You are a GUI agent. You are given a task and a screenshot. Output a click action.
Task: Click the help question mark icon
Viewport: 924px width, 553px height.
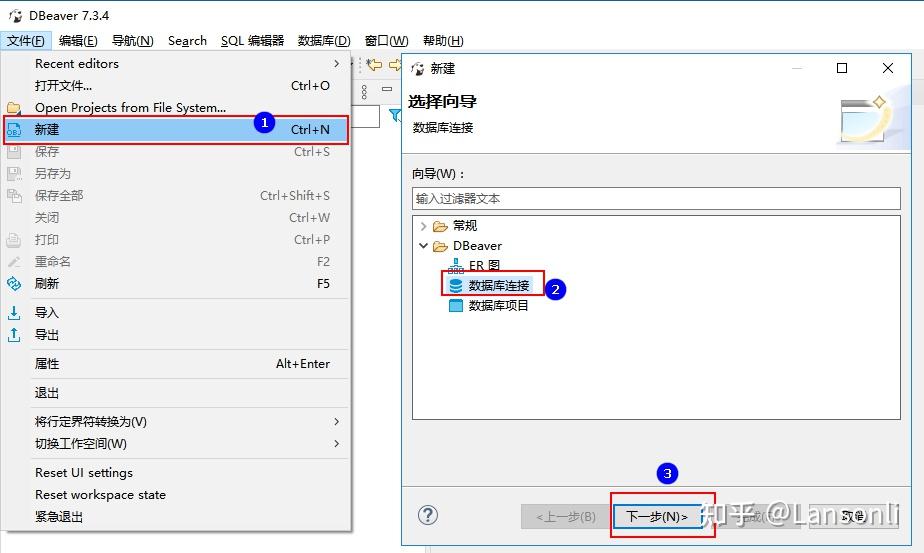coord(428,515)
